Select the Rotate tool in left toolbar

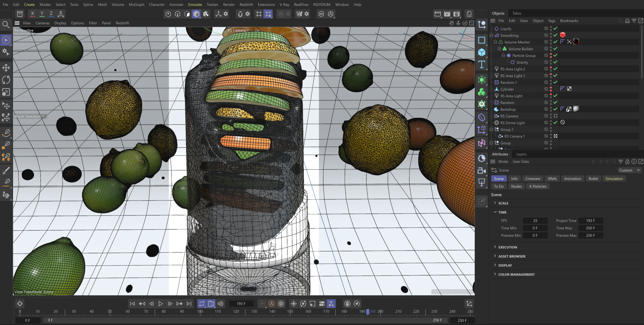tap(6, 80)
